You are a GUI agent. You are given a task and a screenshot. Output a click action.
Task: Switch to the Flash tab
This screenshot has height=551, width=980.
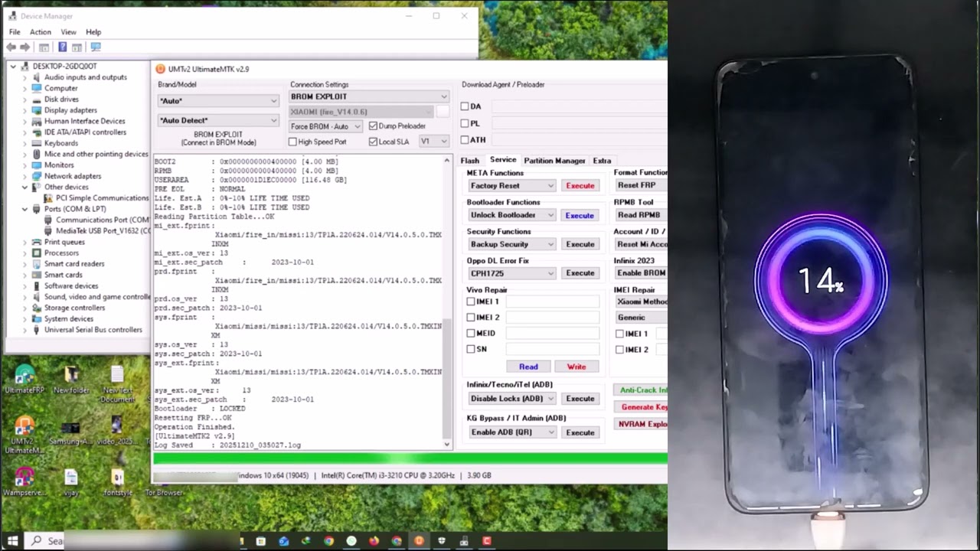470,161
